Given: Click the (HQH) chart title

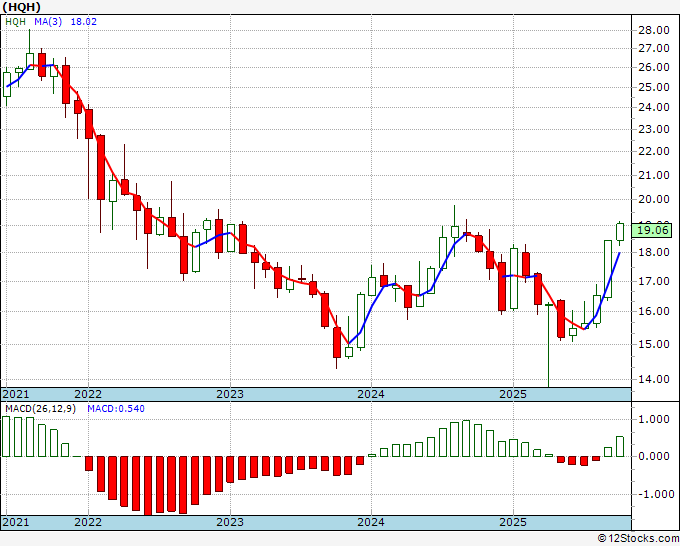Looking at the screenshot, I should [x=22, y=7].
